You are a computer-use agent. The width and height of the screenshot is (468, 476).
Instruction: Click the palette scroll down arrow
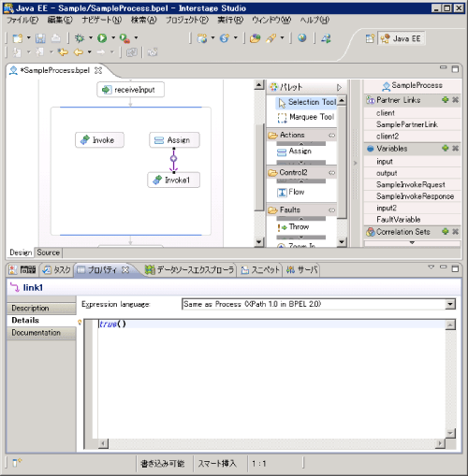pos(342,242)
